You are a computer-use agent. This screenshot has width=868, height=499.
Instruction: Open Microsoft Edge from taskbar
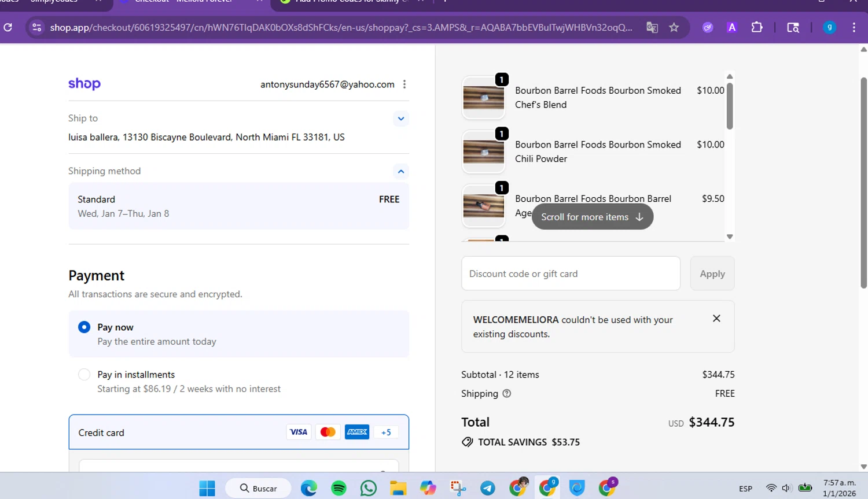(309, 489)
